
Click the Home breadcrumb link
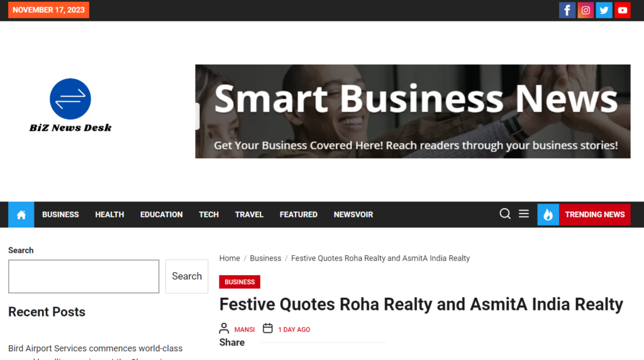(x=230, y=258)
